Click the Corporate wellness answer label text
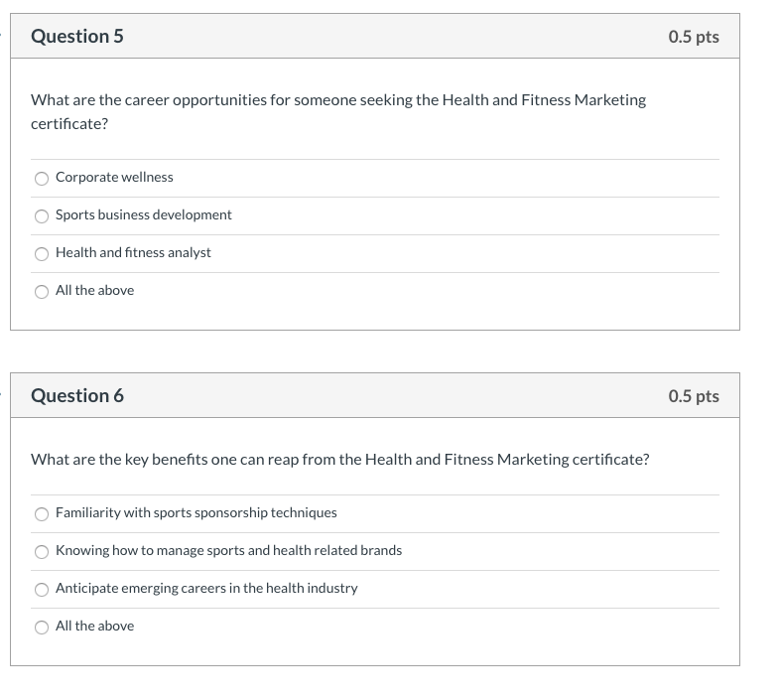This screenshot has height=700, width=781. (114, 178)
